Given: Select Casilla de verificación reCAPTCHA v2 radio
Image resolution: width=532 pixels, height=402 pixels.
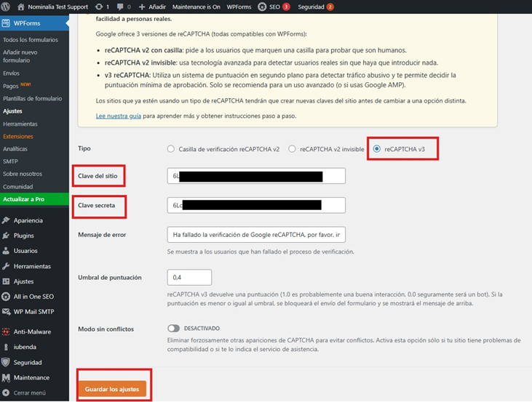Looking at the screenshot, I should 170,149.
